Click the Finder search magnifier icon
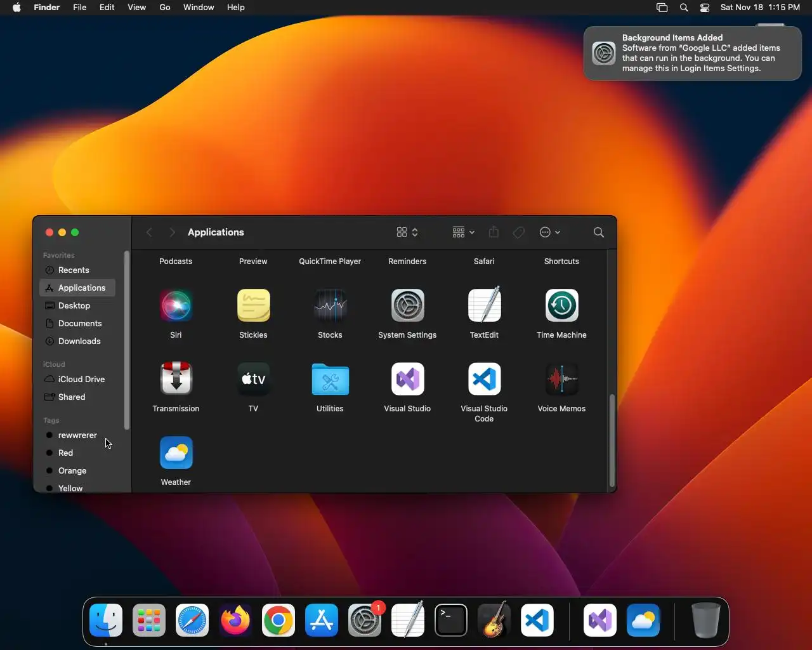This screenshot has height=650, width=812. pos(598,232)
